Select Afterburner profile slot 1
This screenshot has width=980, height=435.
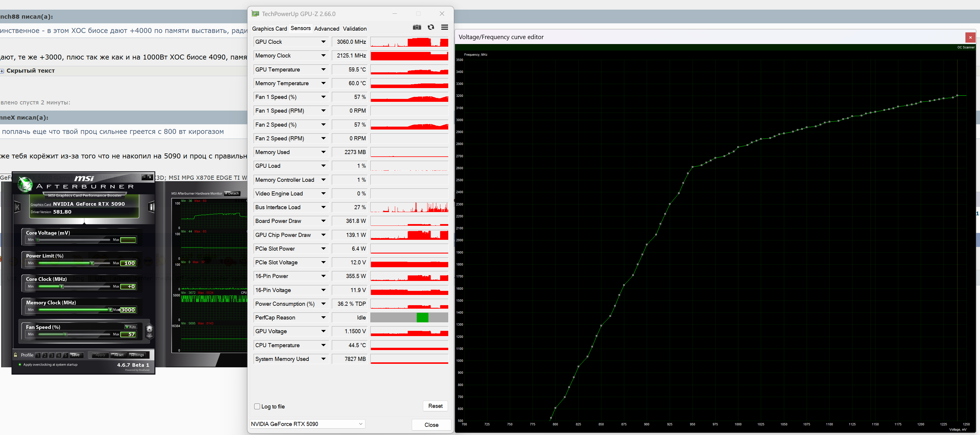(38, 355)
